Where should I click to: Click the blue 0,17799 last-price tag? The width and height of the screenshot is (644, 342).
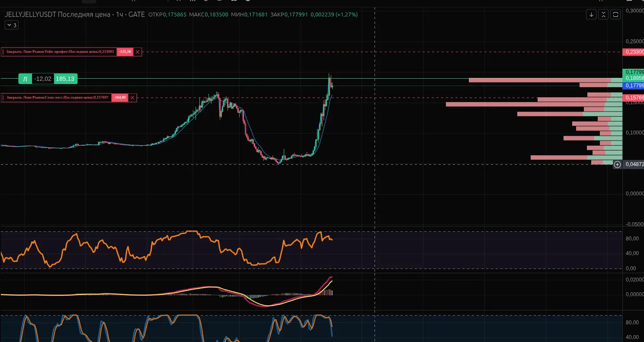(633, 86)
